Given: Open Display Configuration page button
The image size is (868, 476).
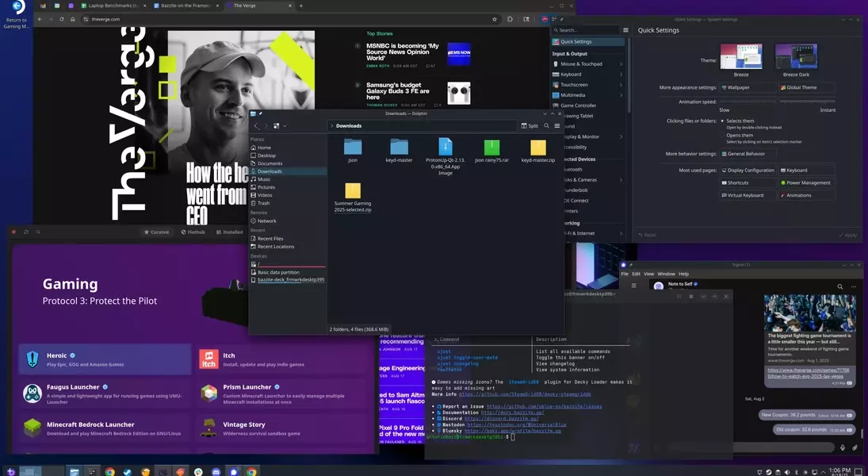Looking at the screenshot, I should [x=748, y=170].
